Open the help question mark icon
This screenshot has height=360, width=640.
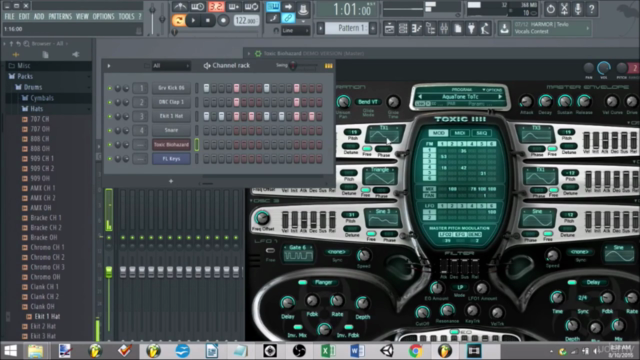[592, 9]
